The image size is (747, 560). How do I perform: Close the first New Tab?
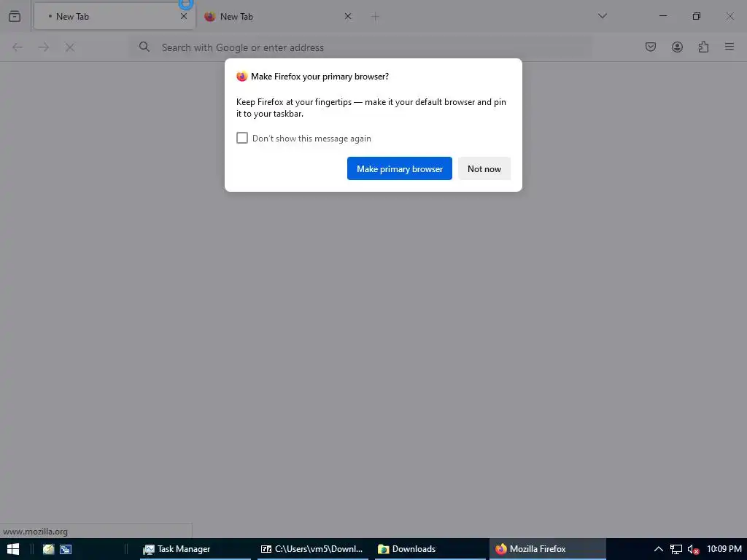point(184,16)
